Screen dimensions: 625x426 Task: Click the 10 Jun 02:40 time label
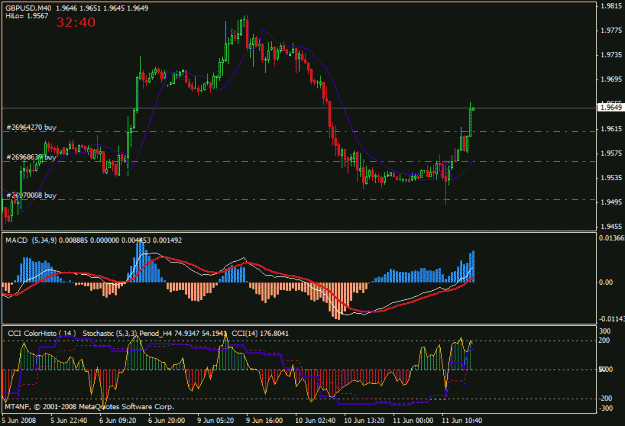point(315,420)
